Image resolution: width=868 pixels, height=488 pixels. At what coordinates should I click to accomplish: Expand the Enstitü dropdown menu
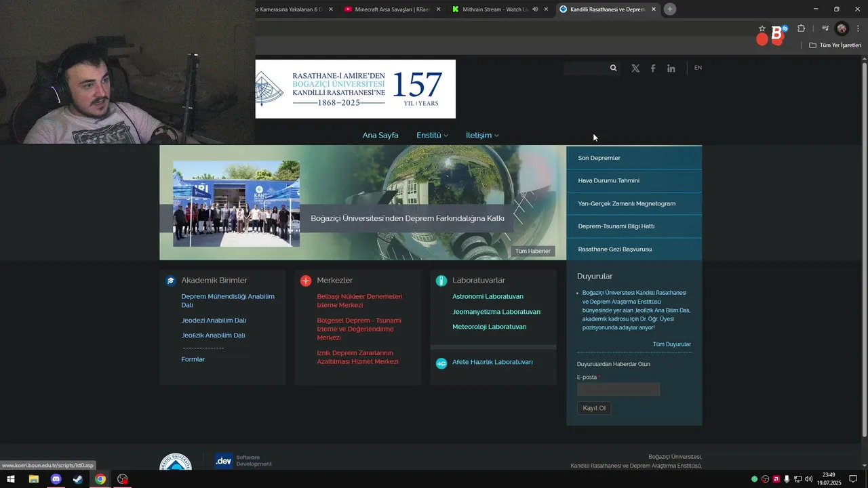(432, 136)
